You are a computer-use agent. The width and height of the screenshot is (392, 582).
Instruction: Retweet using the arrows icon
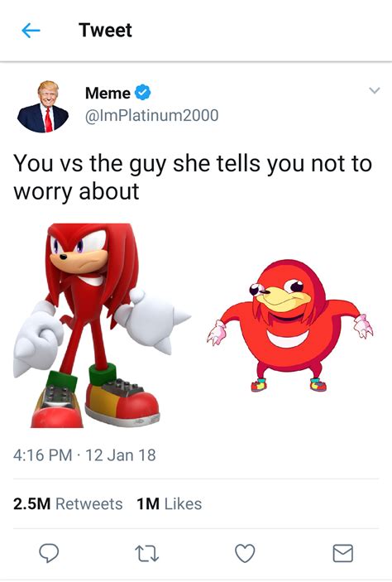147,553
